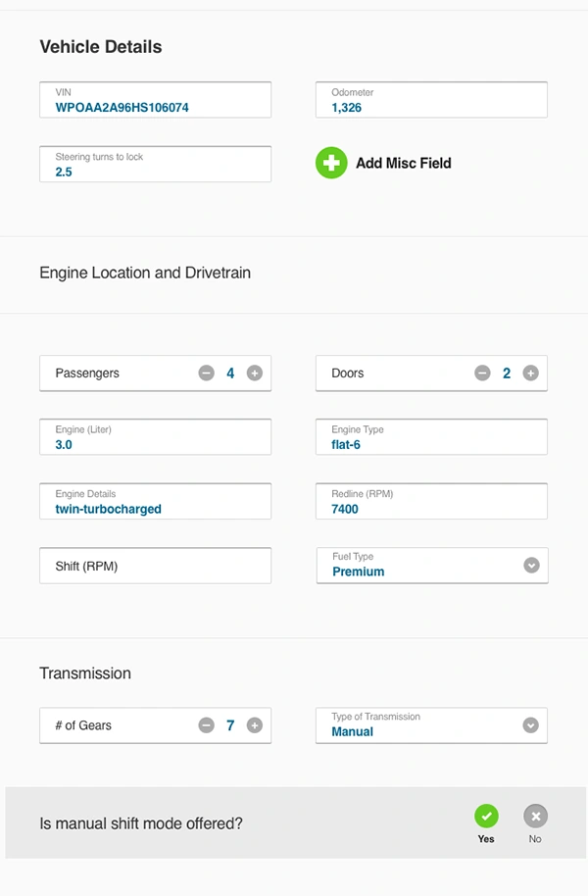Image resolution: width=588 pixels, height=896 pixels.
Task: Decrease the Doors count with minus
Action: point(482,373)
